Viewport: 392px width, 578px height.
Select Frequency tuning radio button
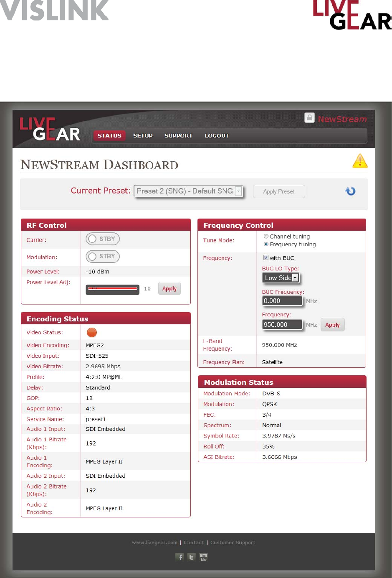click(266, 244)
